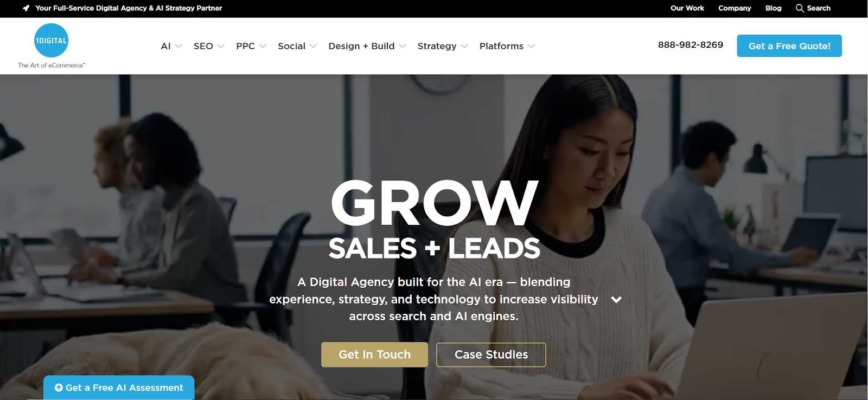Viewport: 868px width, 400px height.
Task: Click Get a Free AI Assessment tab
Action: point(119,388)
